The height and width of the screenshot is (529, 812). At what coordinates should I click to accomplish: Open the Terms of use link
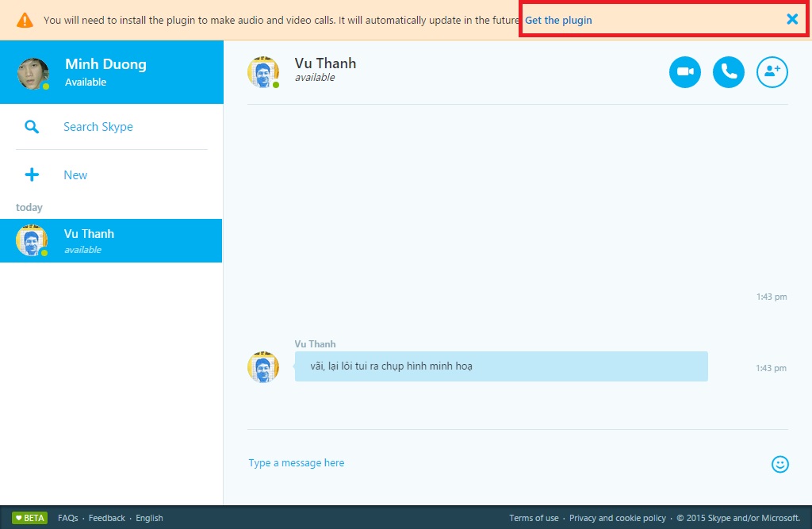[x=534, y=518]
